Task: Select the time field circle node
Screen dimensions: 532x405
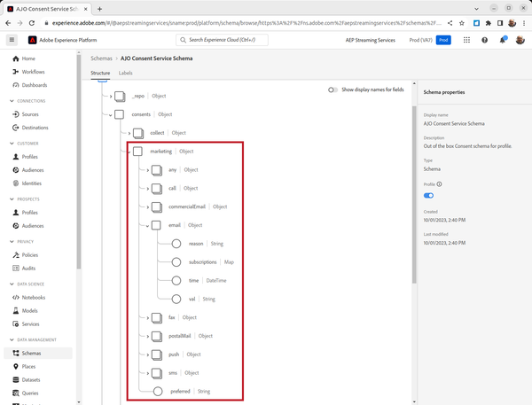Action: (176, 281)
